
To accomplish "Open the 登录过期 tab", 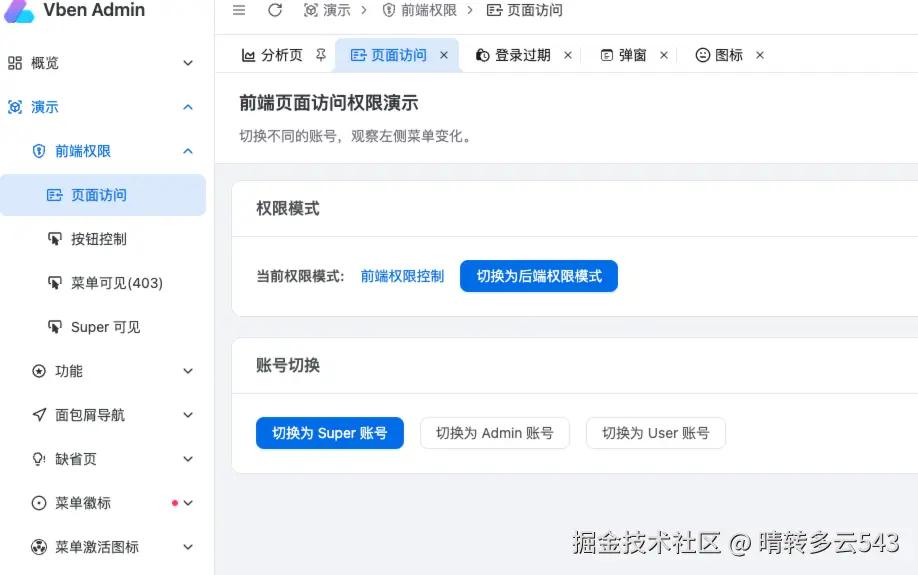I will tap(523, 55).
